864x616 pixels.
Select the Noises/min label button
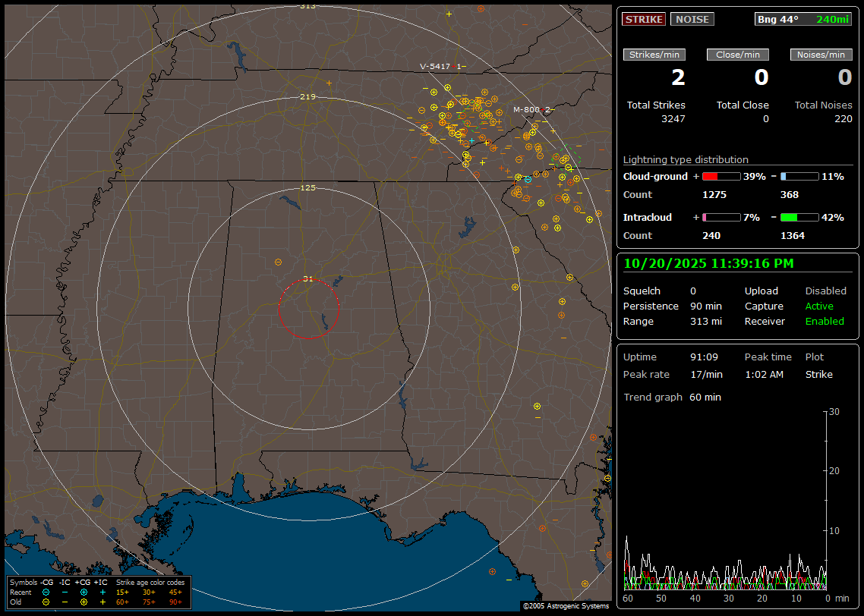click(x=821, y=55)
